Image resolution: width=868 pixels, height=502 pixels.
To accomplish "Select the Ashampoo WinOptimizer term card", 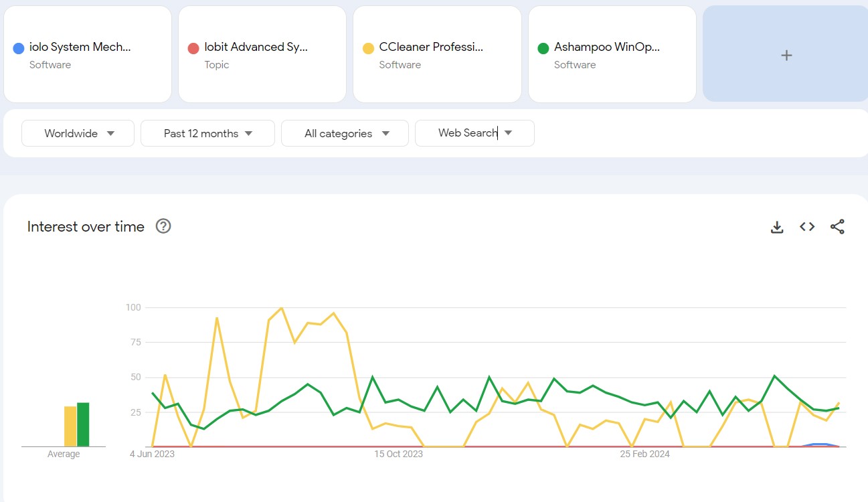I will [612, 54].
